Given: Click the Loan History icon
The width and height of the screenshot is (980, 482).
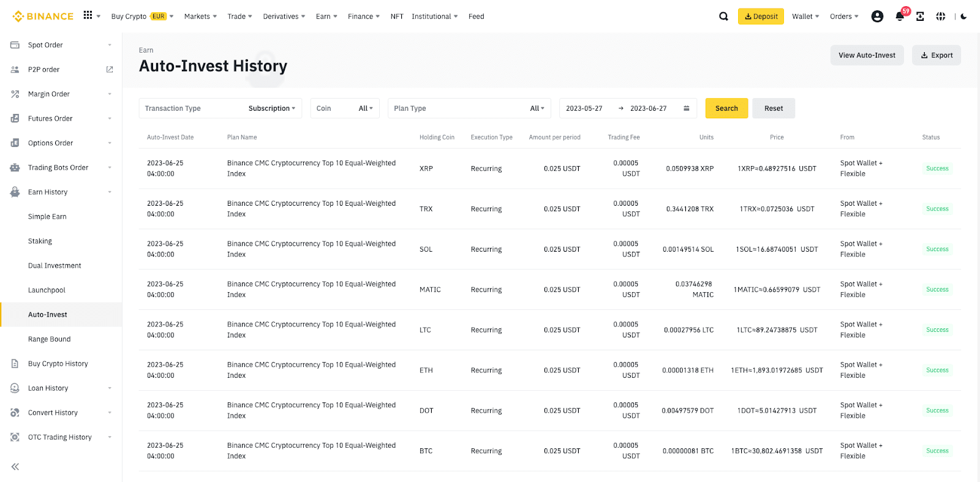Looking at the screenshot, I should pos(15,388).
